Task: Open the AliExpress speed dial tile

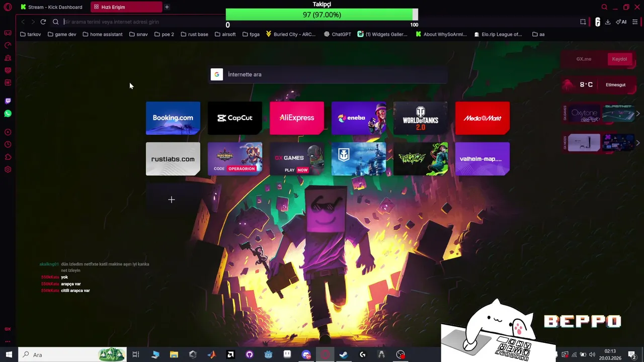Action: coord(297,118)
